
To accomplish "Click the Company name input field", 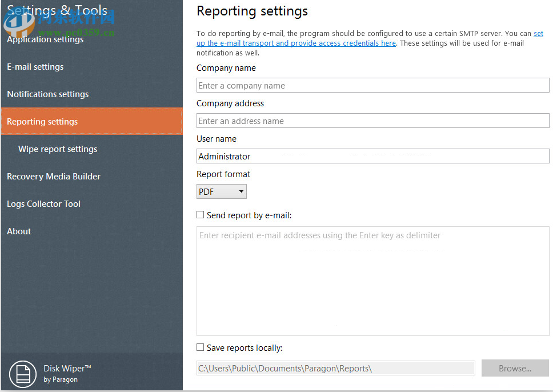I will [x=372, y=86].
